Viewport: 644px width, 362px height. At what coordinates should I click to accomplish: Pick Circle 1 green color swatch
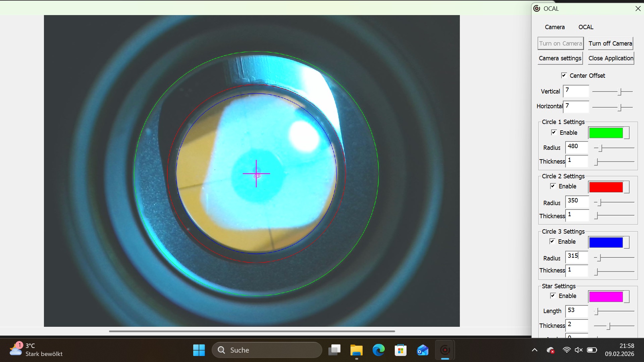click(606, 133)
